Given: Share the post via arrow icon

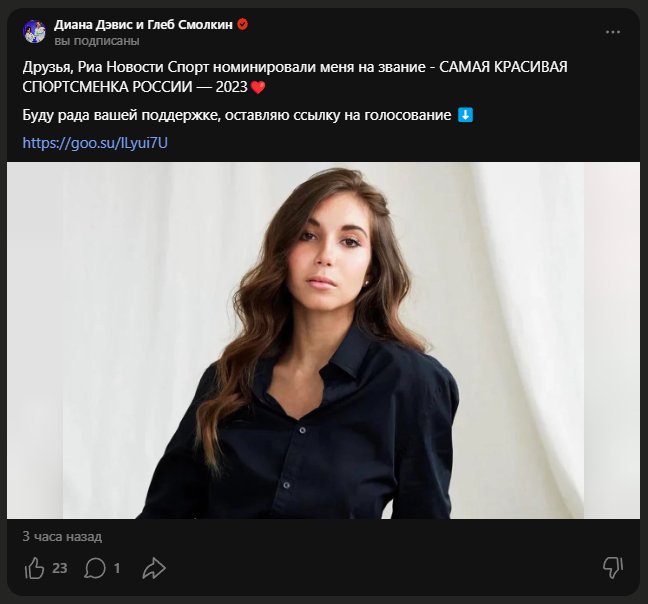Looking at the screenshot, I should click(153, 568).
